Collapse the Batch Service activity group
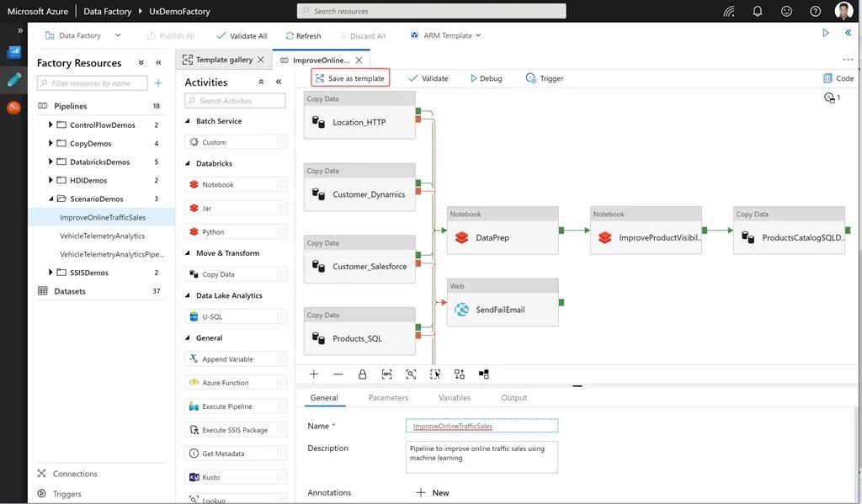Viewport: 862px width, 504px height. tap(188, 121)
